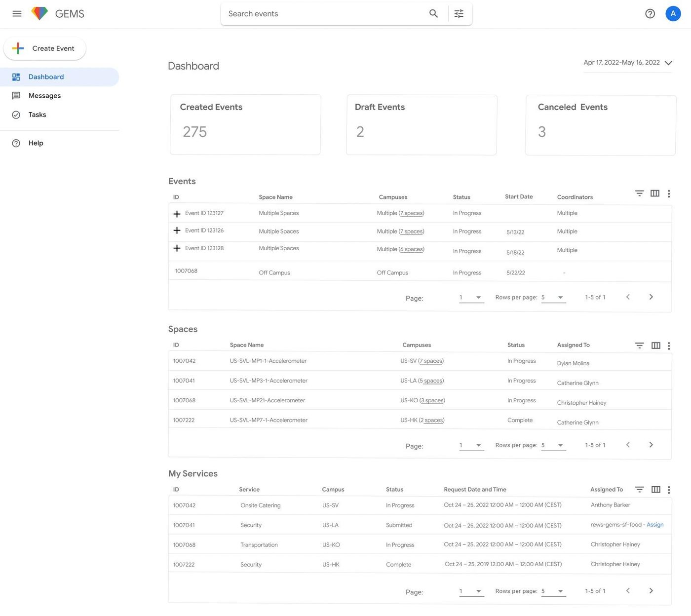Open the My Services three-dot overflow menu
This screenshot has height=616, width=691.
tap(669, 489)
